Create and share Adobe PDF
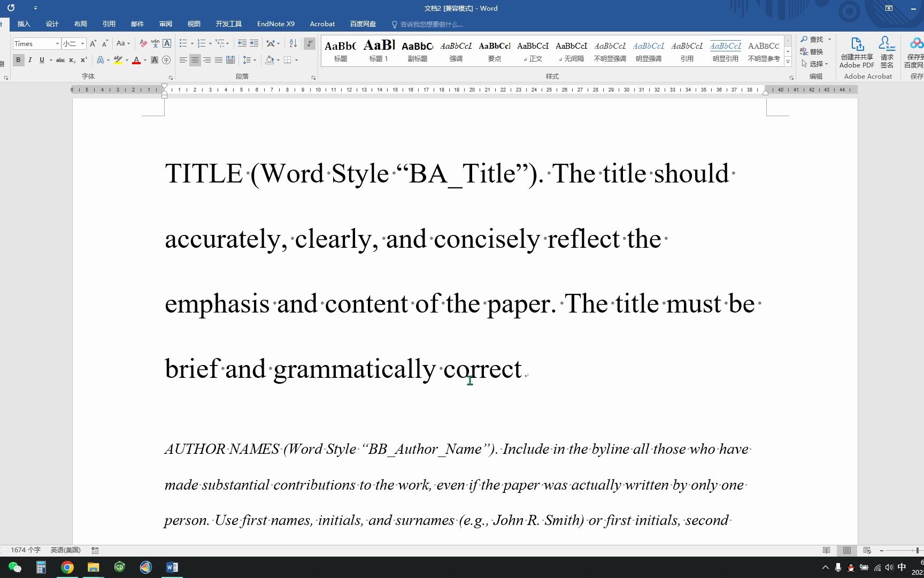 (x=857, y=52)
